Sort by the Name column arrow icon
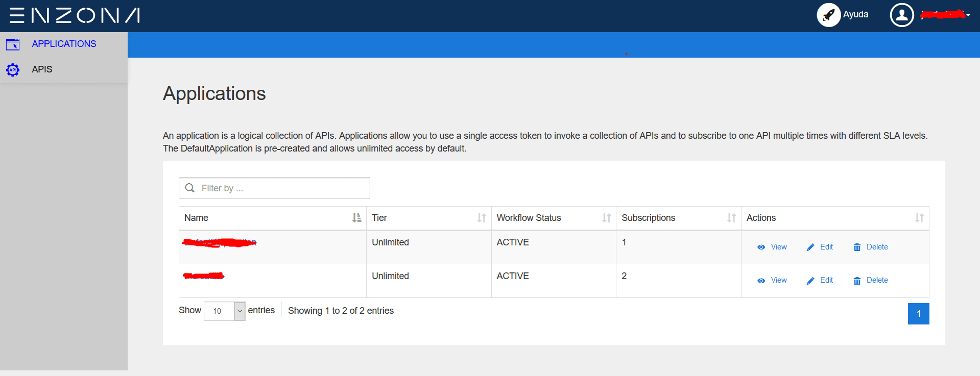The image size is (980, 376). (x=356, y=218)
